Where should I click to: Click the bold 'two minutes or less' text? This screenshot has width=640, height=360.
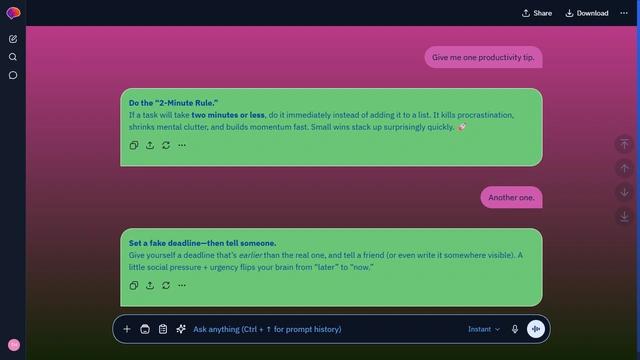point(228,115)
